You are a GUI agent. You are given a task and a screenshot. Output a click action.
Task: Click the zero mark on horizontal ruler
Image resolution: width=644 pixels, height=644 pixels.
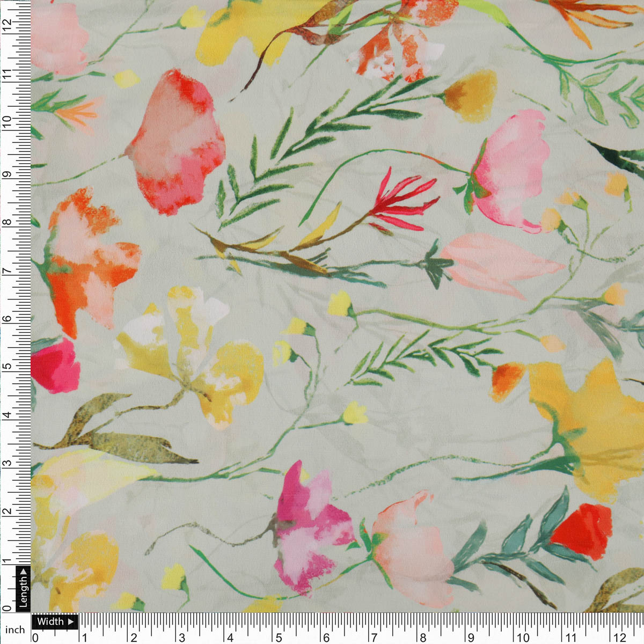(x=35, y=638)
